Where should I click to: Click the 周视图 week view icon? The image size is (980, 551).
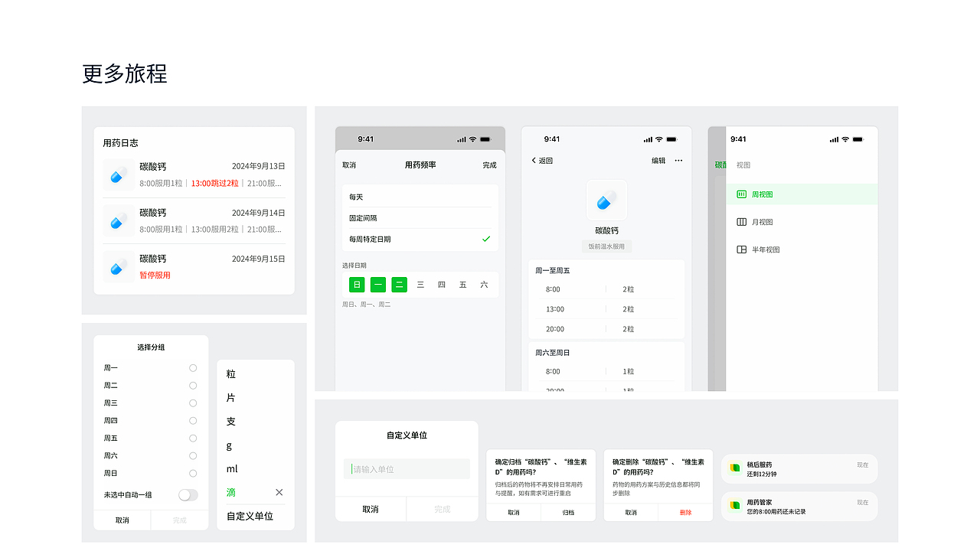(741, 194)
